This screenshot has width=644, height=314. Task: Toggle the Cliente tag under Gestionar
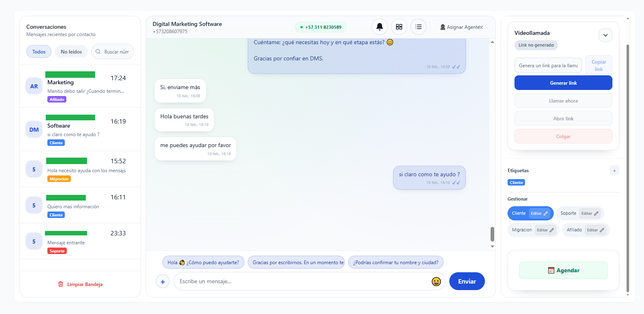pyautogui.click(x=519, y=214)
